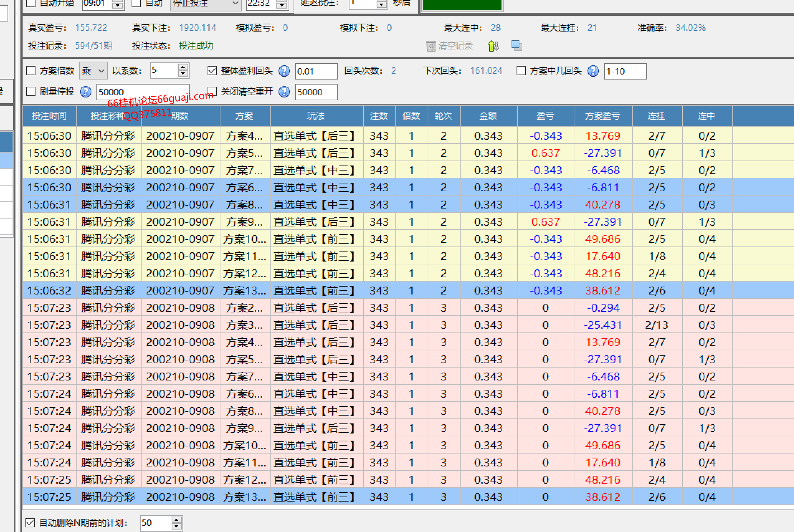Toggle the 自动删除N期前的计划 checkbox
Image resolution: width=794 pixels, height=532 pixels.
[30, 523]
